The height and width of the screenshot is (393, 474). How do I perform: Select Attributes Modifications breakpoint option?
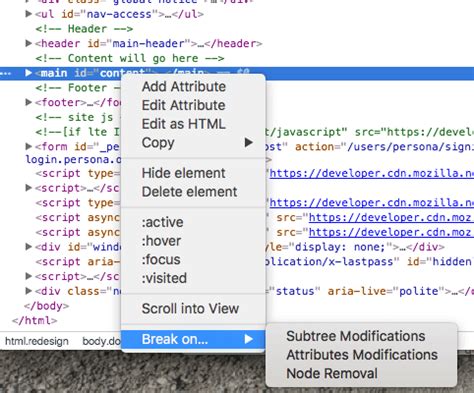[362, 355]
